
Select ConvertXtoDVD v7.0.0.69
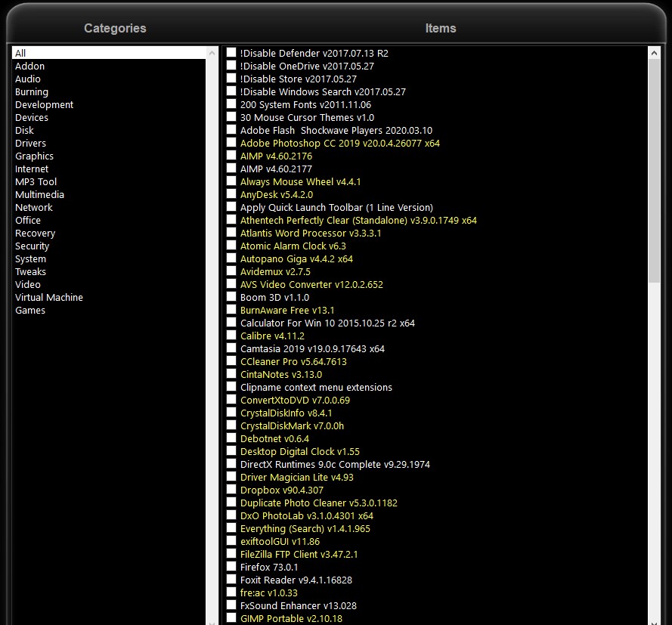click(295, 400)
